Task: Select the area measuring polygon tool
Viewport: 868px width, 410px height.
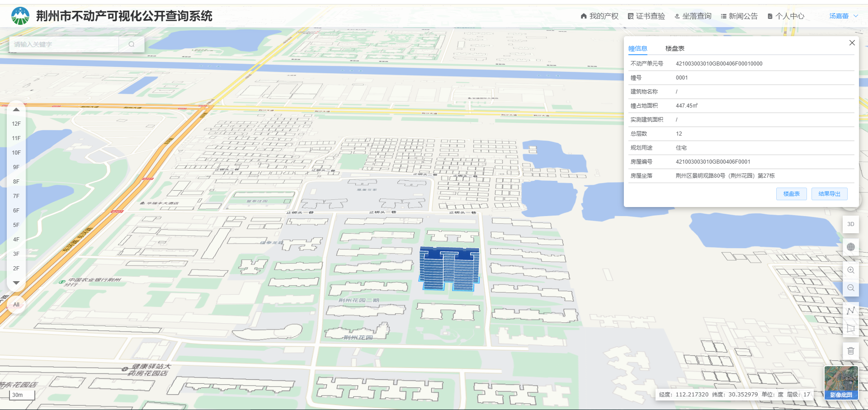Action: (850, 329)
